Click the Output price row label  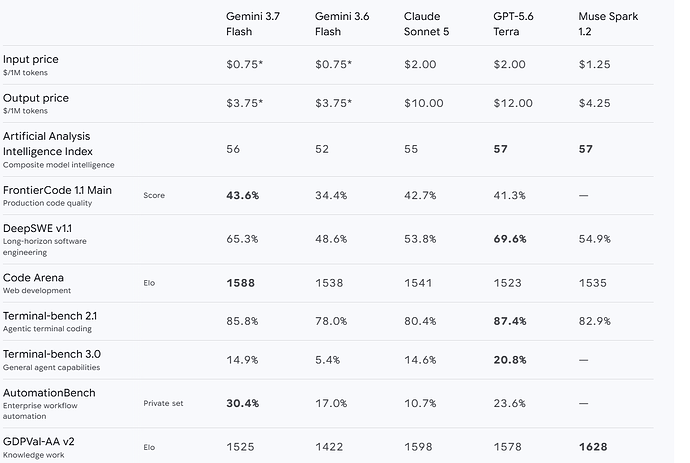pyautogui.click(x=36, y=98)
